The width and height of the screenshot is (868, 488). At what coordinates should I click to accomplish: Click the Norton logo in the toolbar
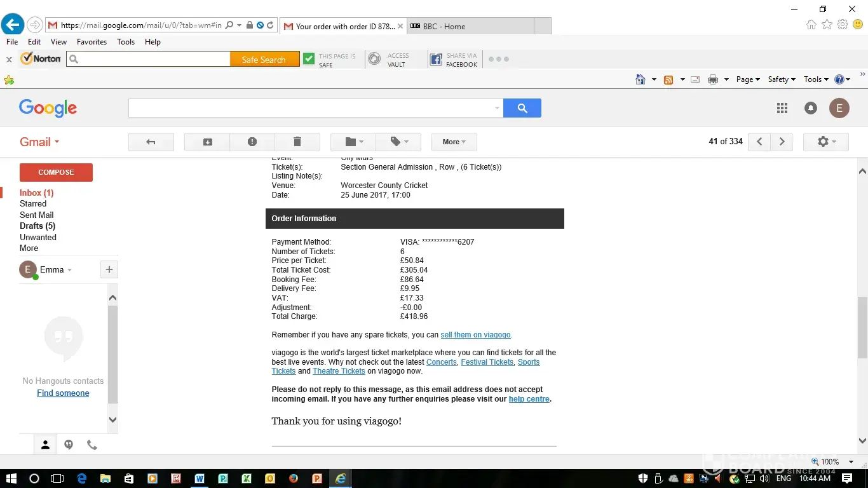tap(41, 59)
